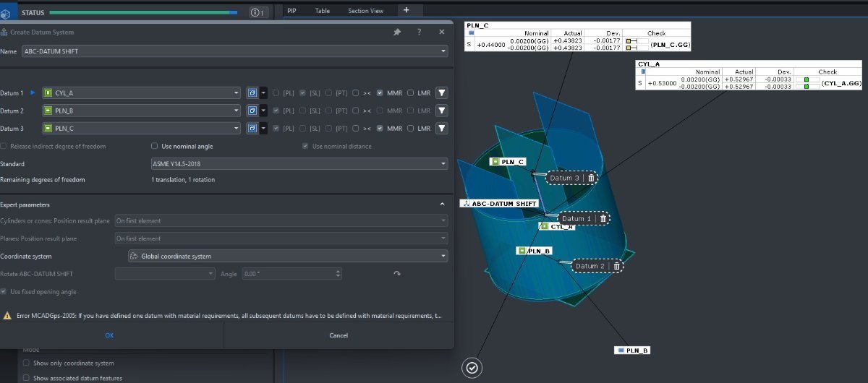Check LMR for Datum 3

pyautogui.click(x=411, y=129)
